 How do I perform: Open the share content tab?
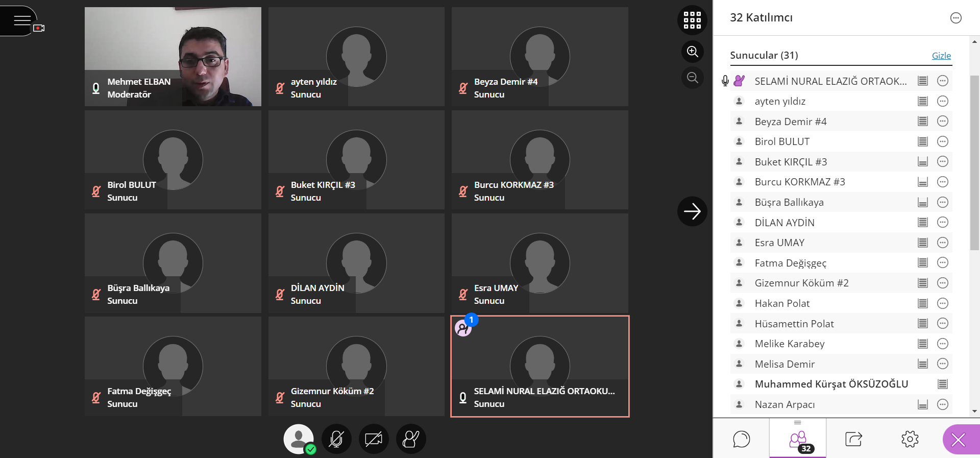(854, 439)
